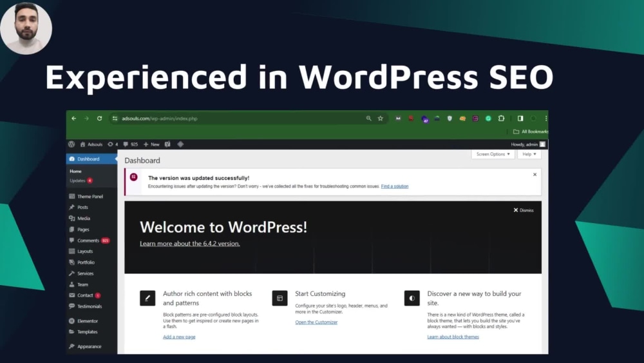This screenshot has height=363, width=644.
Task: Click the New button in admin bar
Action: [x=151, y=144]
